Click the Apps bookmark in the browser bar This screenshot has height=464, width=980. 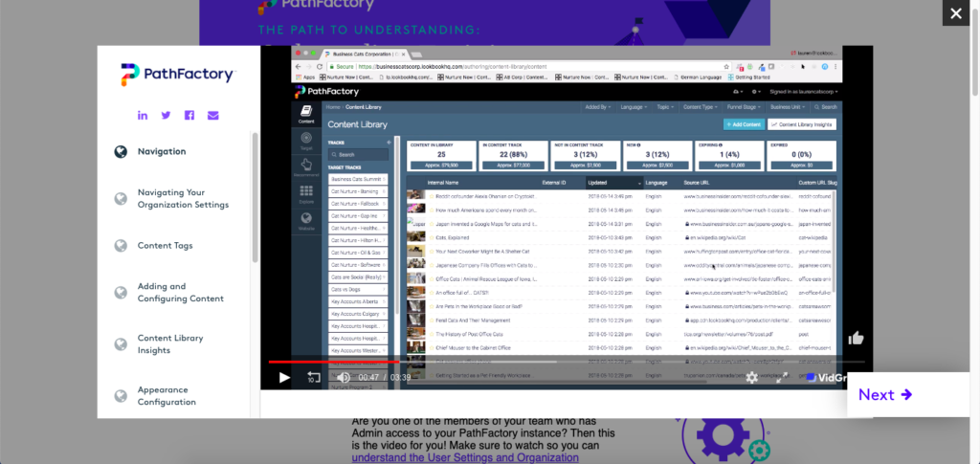305,77
